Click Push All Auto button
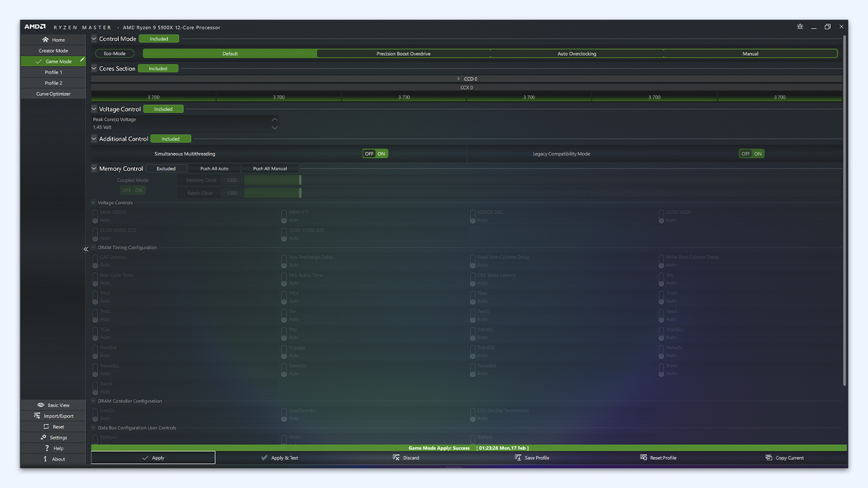The image size is (868, 488). click(x=214, y=169)
